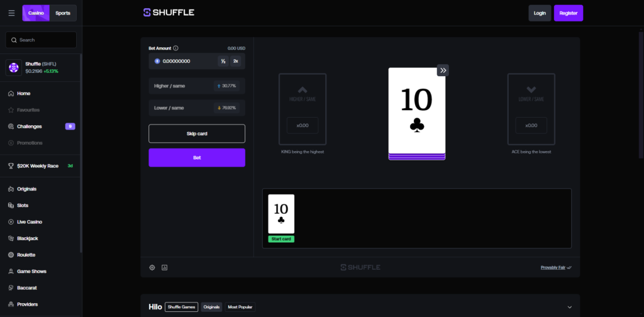The height and width of the screenshot is (317, 644).
Task: Click the search magnifier icon
Action: coord(14,40)
